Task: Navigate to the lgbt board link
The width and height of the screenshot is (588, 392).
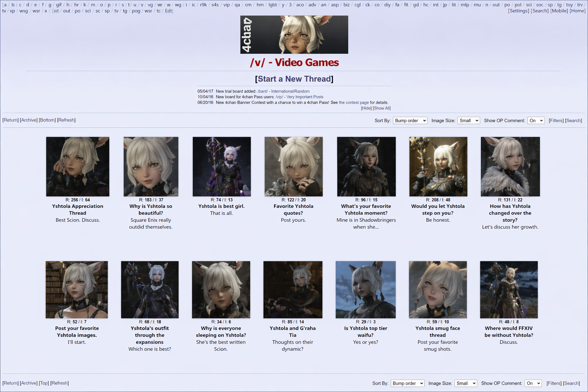Action: [273, 5]
